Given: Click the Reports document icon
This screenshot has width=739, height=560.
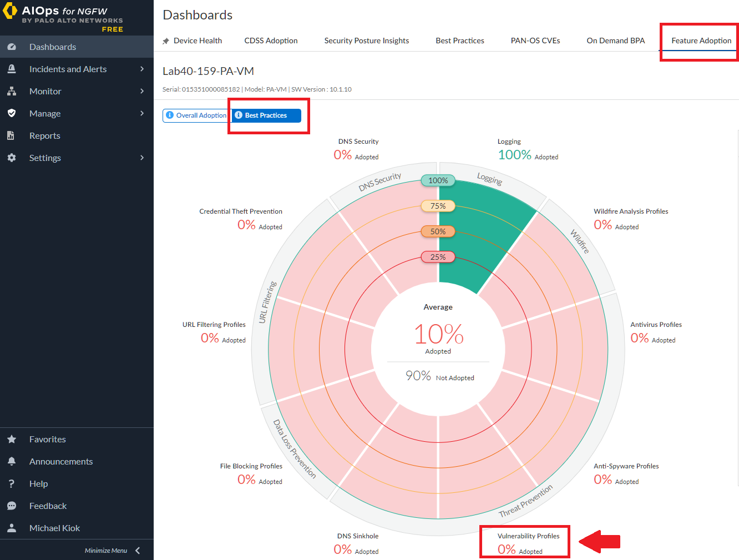Looking at the screenshot, I should 11,135.
